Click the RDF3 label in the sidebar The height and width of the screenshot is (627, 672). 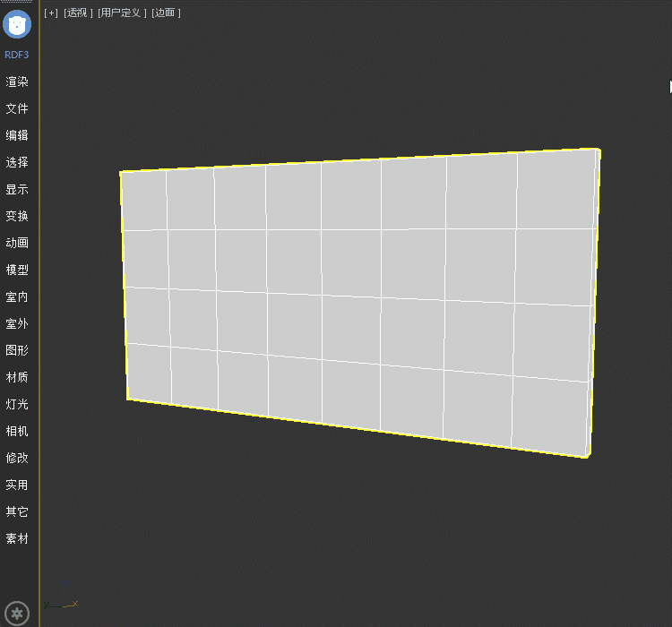tap(17, 55)
